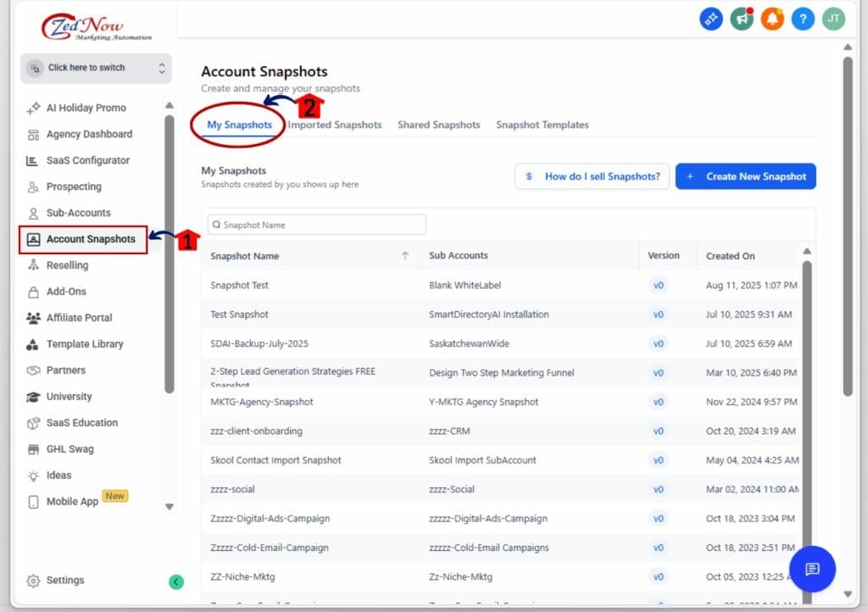Switch to the Shared Snapshots tab
Viewport: 868px width, 612px height.
click(438, 125)
